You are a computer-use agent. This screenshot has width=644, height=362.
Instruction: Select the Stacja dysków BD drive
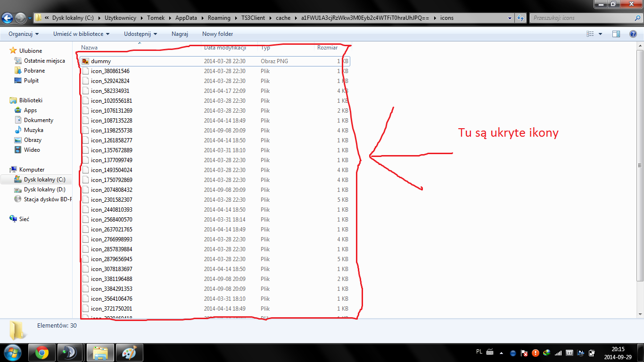48,199
